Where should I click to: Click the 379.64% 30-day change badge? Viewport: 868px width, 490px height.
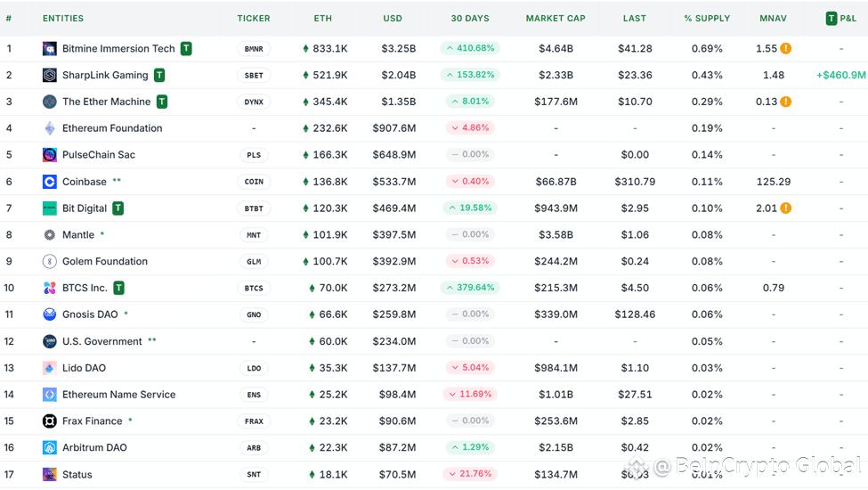click(x=470, y=288)
